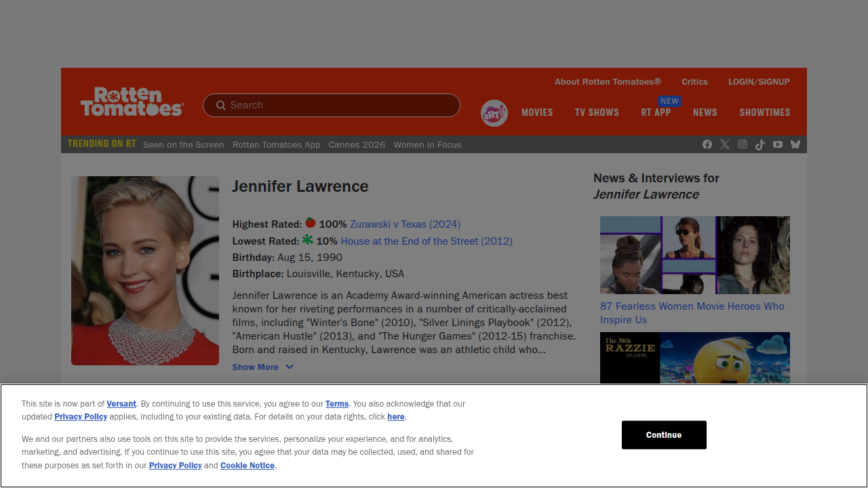
Task: Click the fresh tomato icon by 100%
Action: point(311,222)
